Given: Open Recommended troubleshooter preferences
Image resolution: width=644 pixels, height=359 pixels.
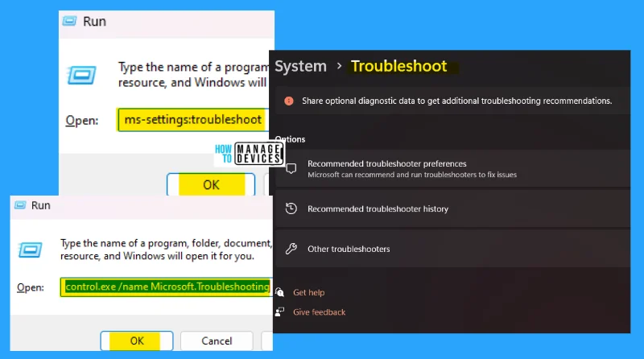Looking at the screenshot, I should [452, 168].
